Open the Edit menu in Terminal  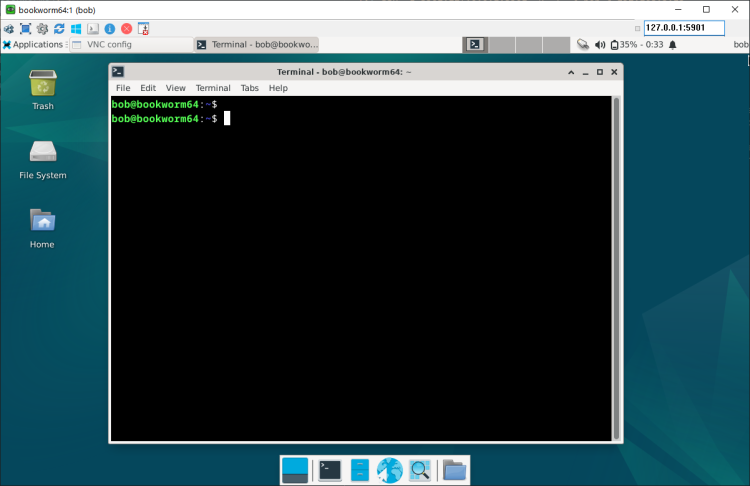pyautogui.click(x=148, y=88)
